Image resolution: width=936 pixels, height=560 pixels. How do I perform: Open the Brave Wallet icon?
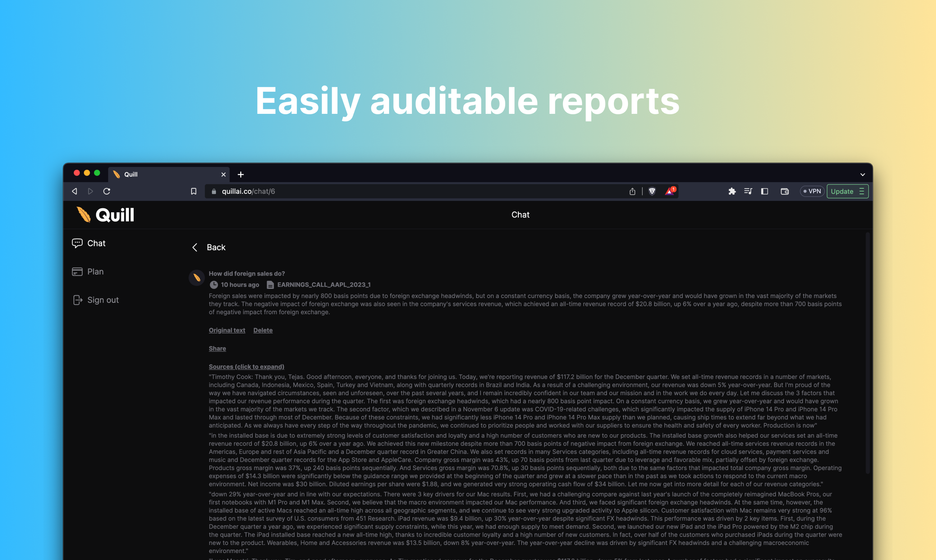pyautogui.click(x=785, y=191)
